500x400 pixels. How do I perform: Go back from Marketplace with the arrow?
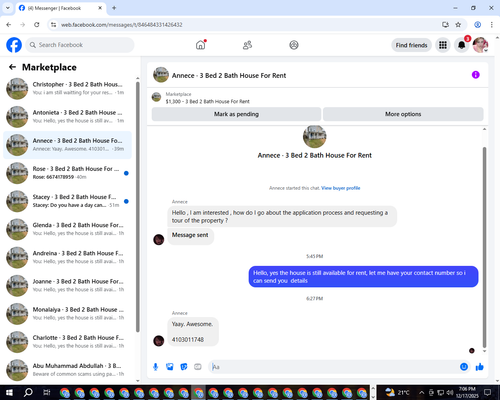coord(12,67)
